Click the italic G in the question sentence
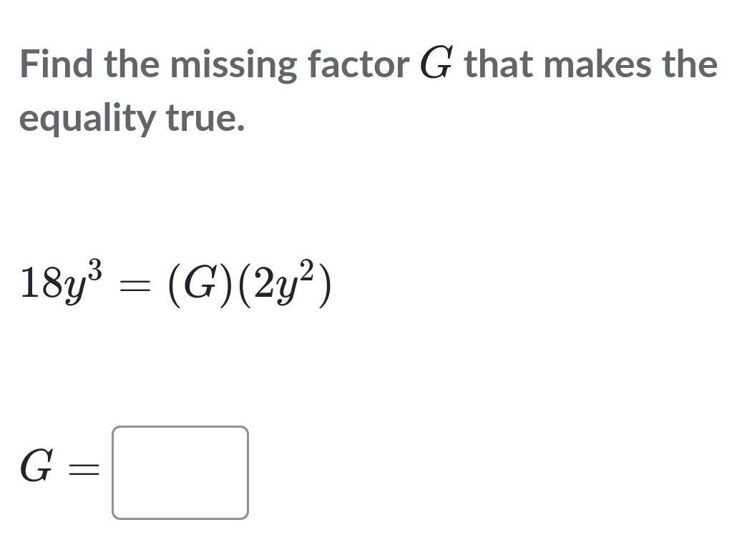The image size is (742, 560). click(x=436, y=63)
